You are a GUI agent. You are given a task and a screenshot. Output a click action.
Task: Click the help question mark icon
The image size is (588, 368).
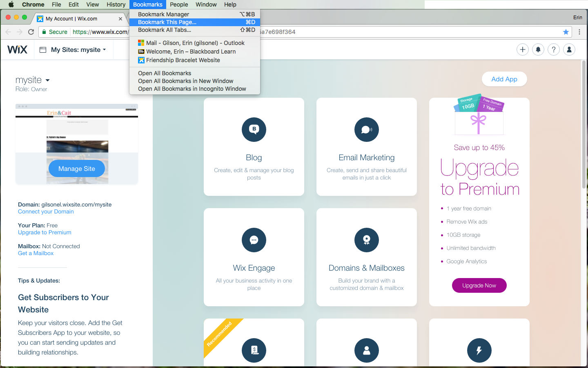point(553,49)
